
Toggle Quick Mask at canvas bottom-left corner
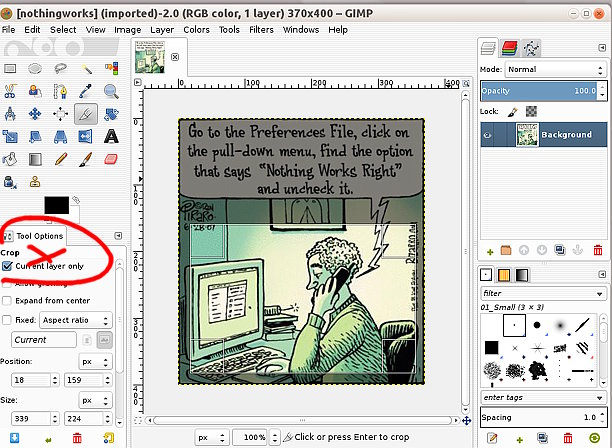(x=138, y=420)
